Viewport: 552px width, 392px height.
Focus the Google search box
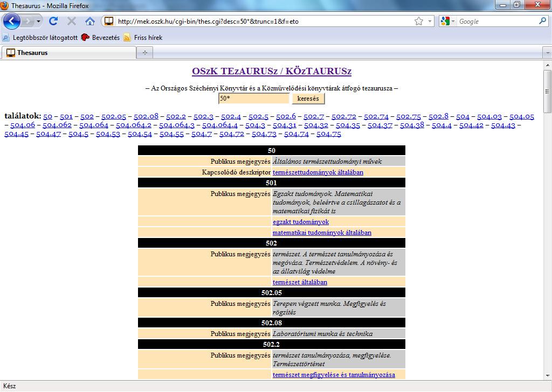point(496,22)
